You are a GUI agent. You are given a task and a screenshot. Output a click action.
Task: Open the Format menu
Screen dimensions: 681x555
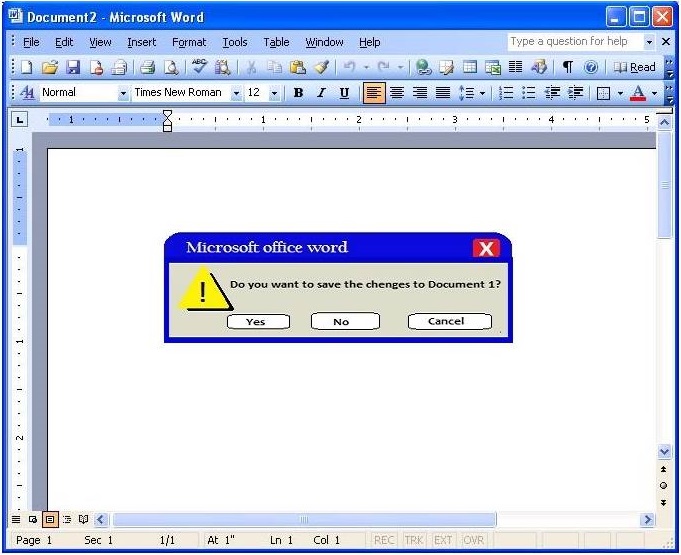(189, 42)
